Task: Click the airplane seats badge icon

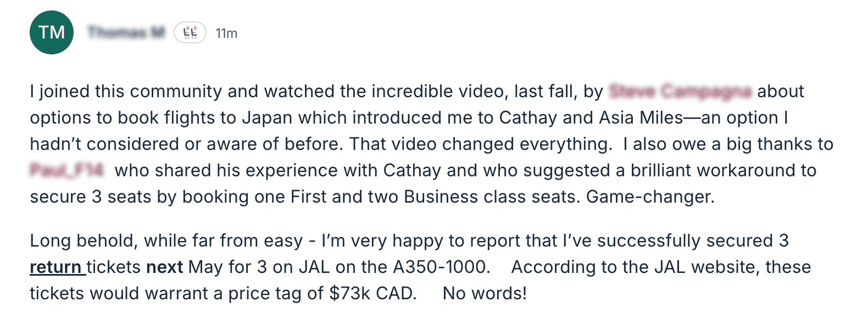Action: click(190, 33)
